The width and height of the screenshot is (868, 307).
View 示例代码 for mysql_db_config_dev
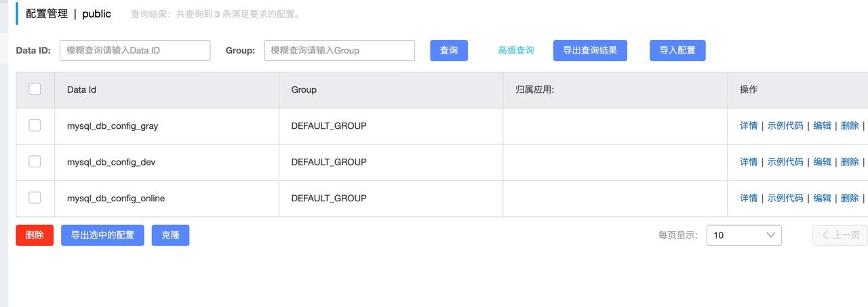tap(785, 162)
